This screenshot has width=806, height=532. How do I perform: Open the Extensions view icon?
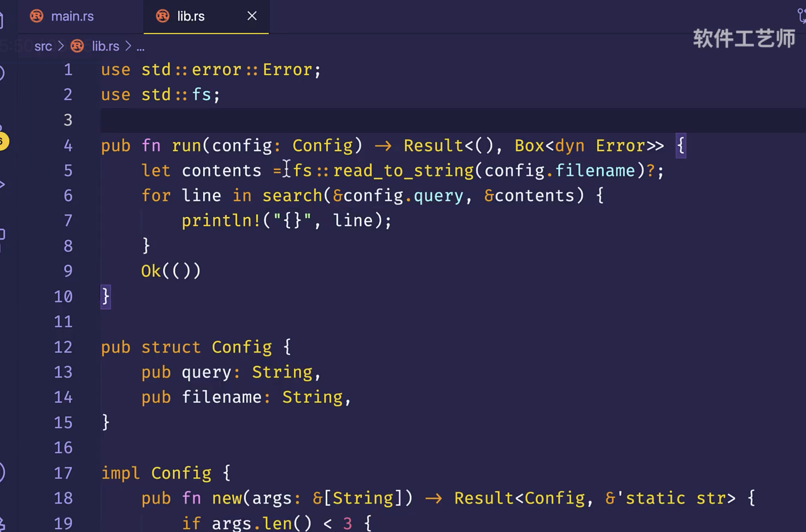point(2,235)
